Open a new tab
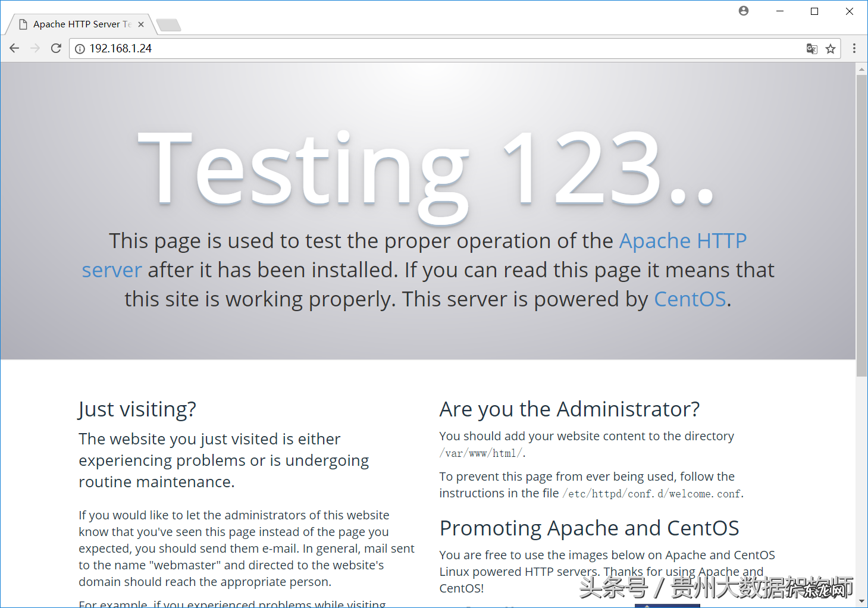868x608 pixels. point(169,25)
